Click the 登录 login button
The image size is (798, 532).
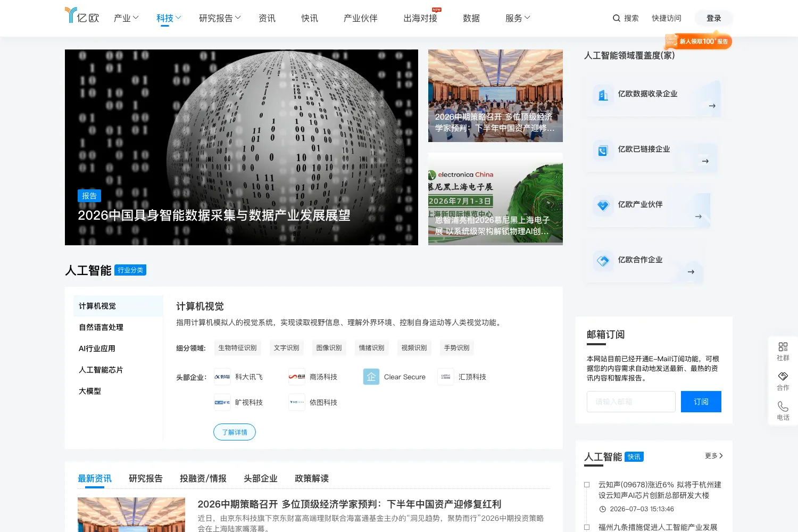713,18
